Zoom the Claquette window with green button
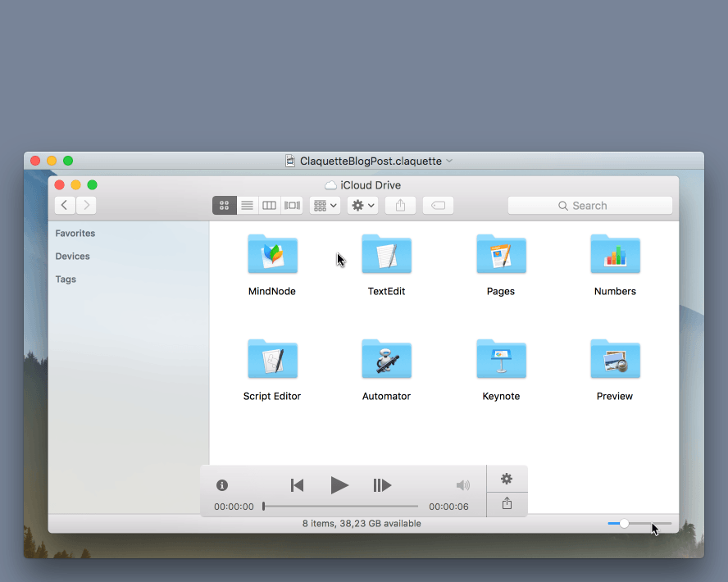The height and width of the screenshot is (582, 728). (68, 161)
